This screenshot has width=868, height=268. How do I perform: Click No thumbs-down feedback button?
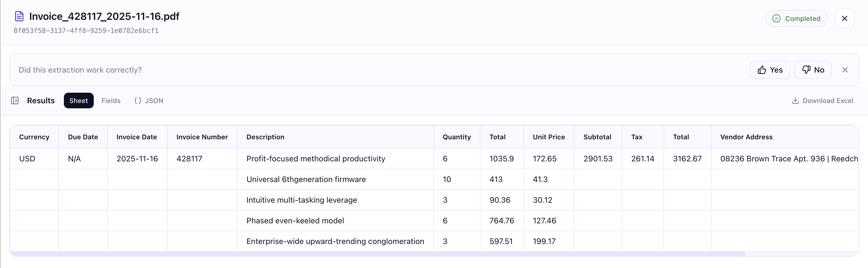pos(813,70)
